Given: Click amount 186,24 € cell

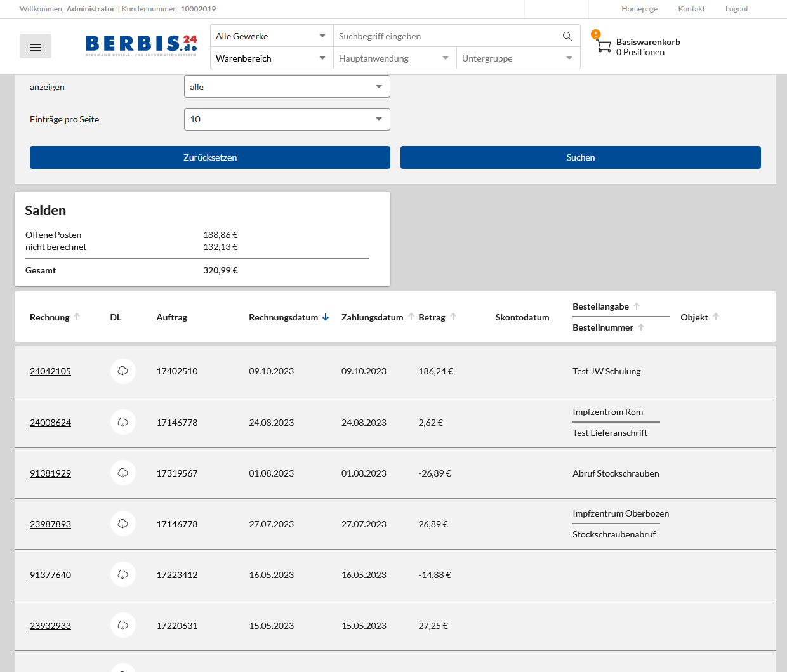Looking at the screenshot, I should [436, 371].
